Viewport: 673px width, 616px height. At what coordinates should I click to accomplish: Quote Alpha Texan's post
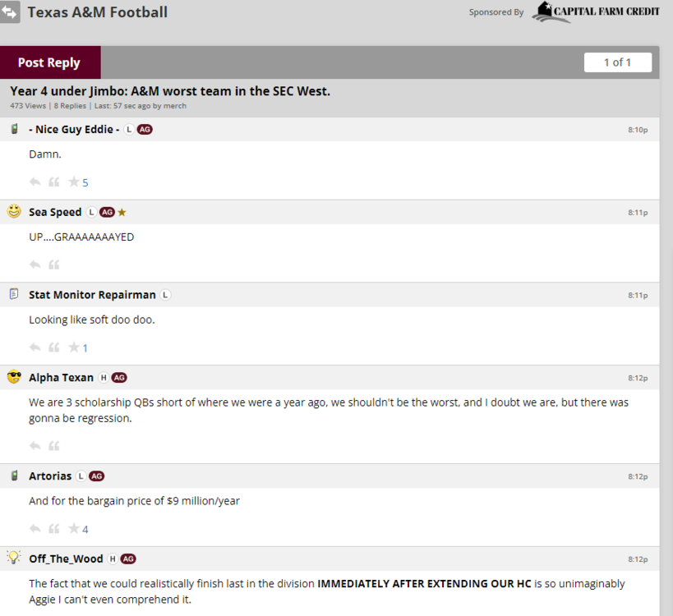pos(54,446)
